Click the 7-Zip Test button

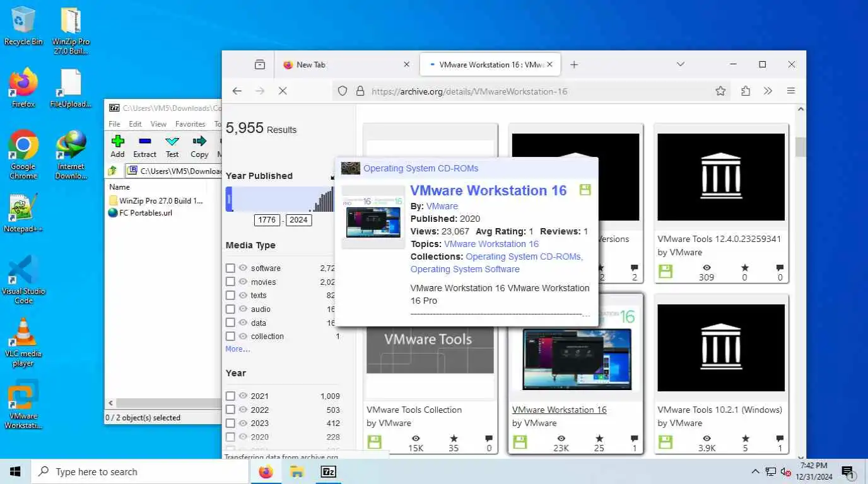point(172,146)
